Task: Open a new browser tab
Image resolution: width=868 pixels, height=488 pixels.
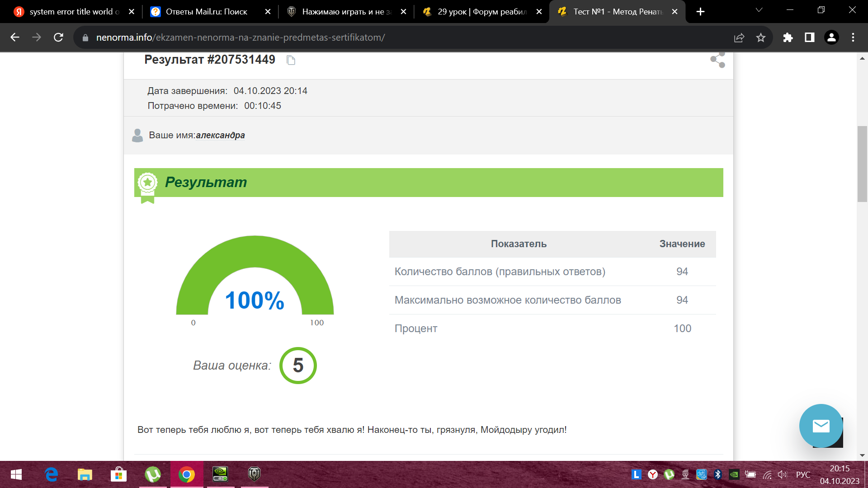Action: [x=700, y=12]
